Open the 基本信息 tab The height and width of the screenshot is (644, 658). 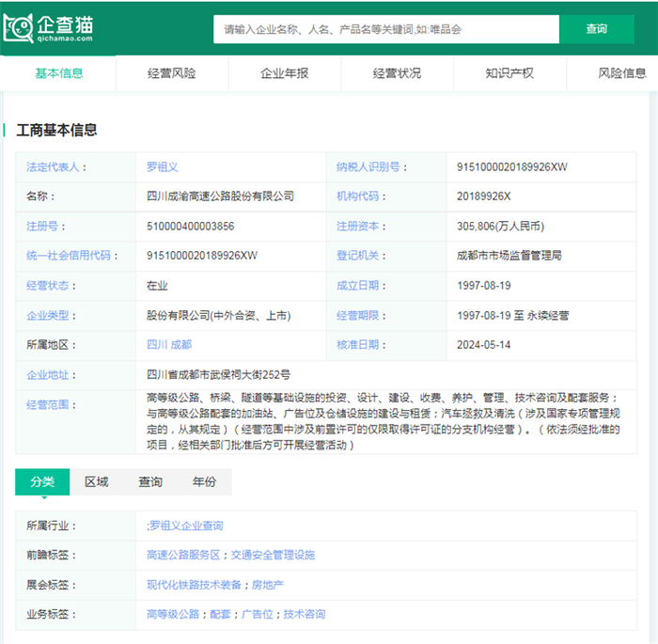(58, 73)
